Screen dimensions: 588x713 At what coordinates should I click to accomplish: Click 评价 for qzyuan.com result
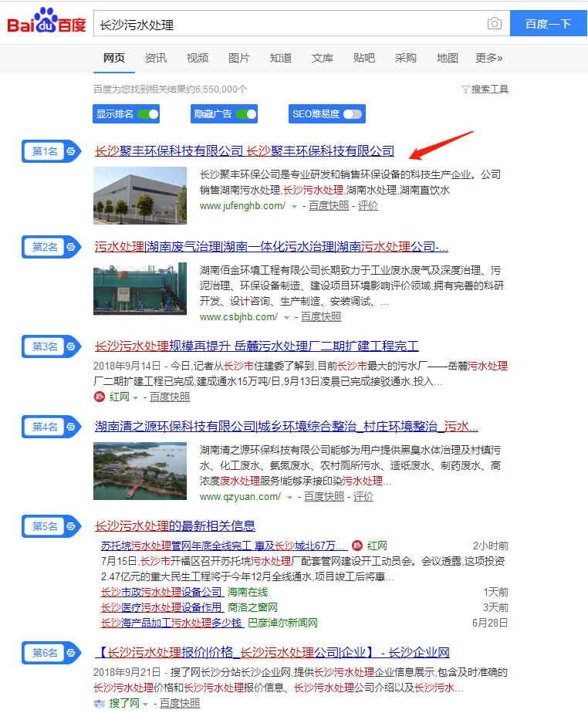point(363,497)
